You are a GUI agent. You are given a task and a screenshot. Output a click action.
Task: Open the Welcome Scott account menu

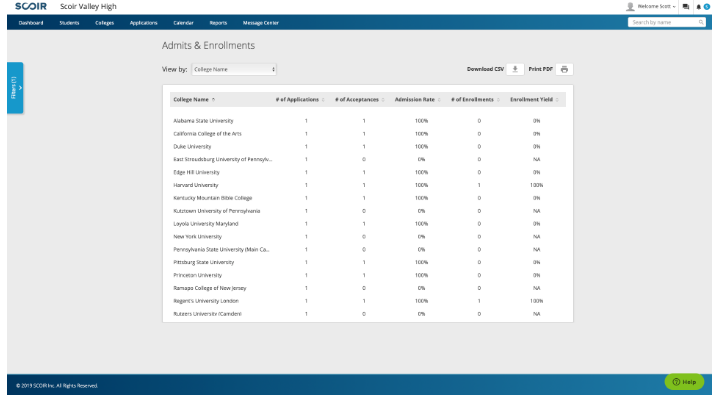pos(656,6)
